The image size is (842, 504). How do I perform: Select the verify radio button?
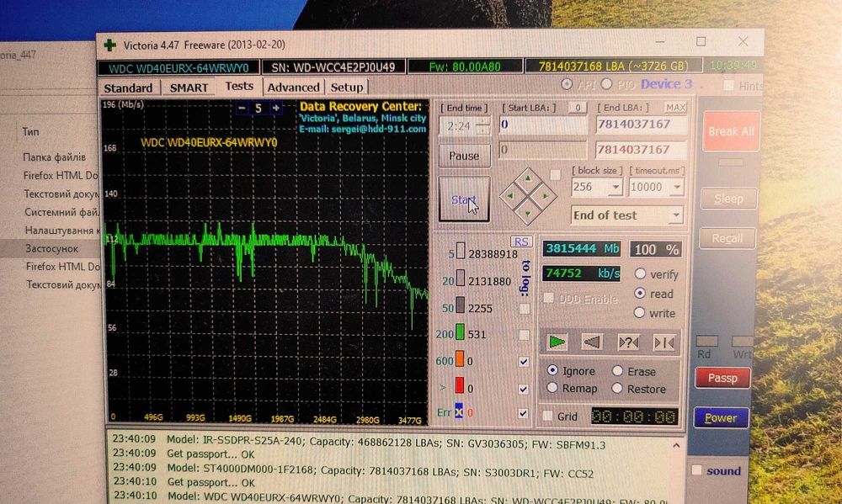640,273
